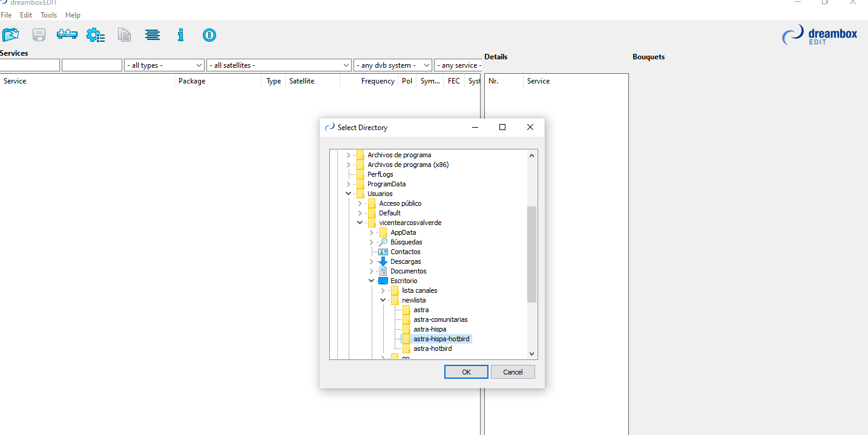
Task: Open the 'all types' dropdown
Action: click(164, 65)
